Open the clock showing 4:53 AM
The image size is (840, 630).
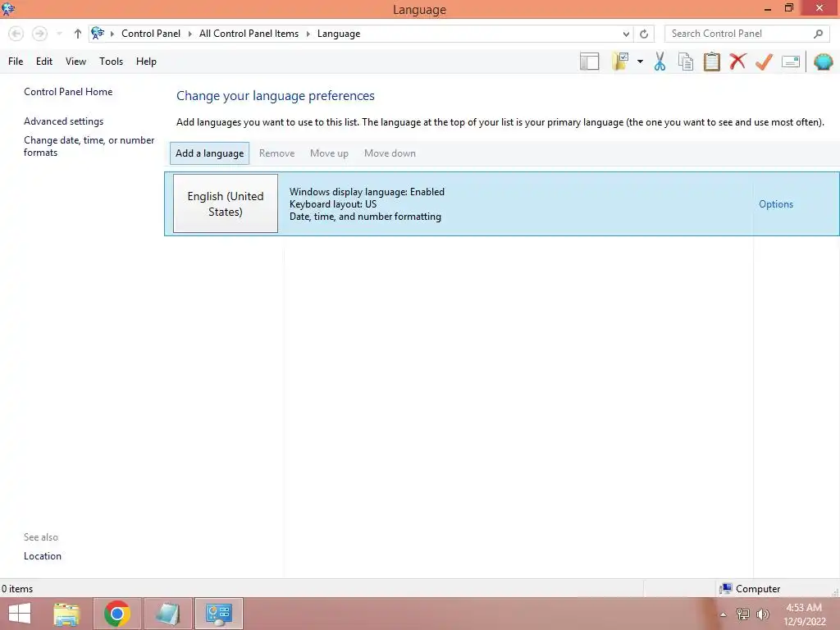point(804,614)
